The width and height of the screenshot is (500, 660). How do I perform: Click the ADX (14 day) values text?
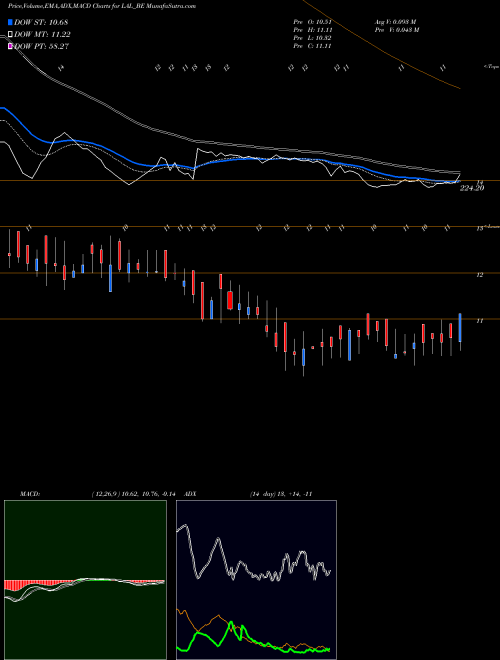281,494
